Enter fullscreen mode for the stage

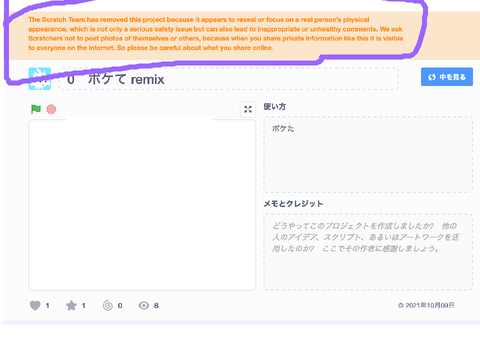[x=248, y=109]
